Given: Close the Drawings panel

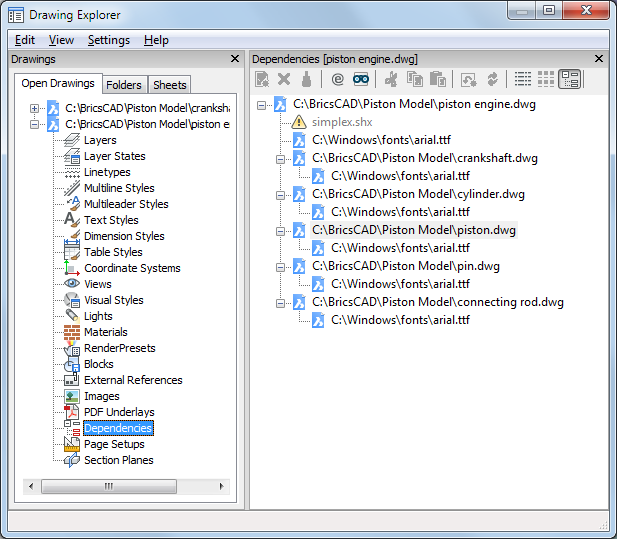Looking at the screenshot, I should click(235, 59).
